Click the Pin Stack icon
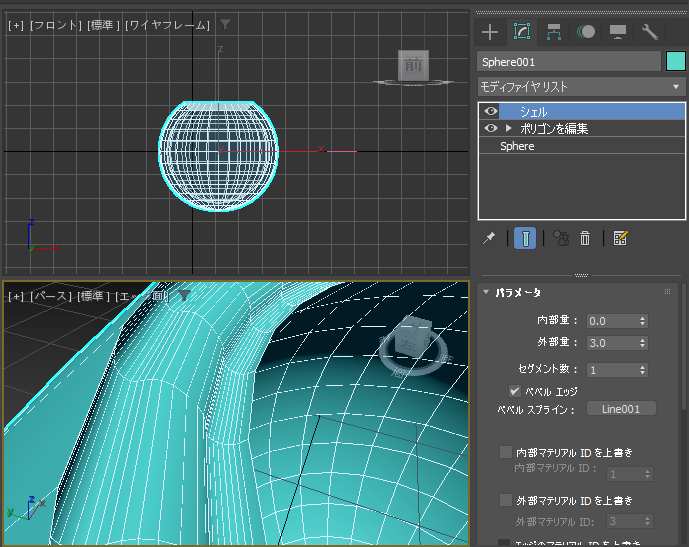Viewport: 689px width, 547px height. point(489,239)
